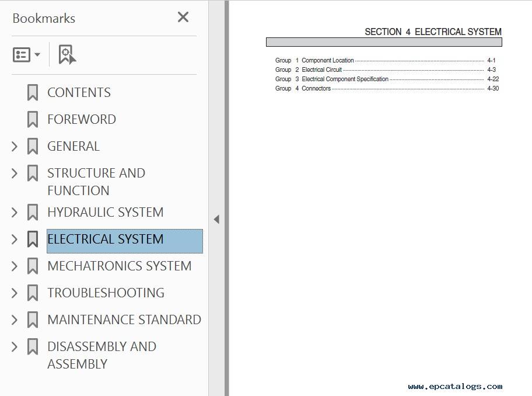
Task: Collapse the navigation pane with the arrow
Action: (216, 220)
